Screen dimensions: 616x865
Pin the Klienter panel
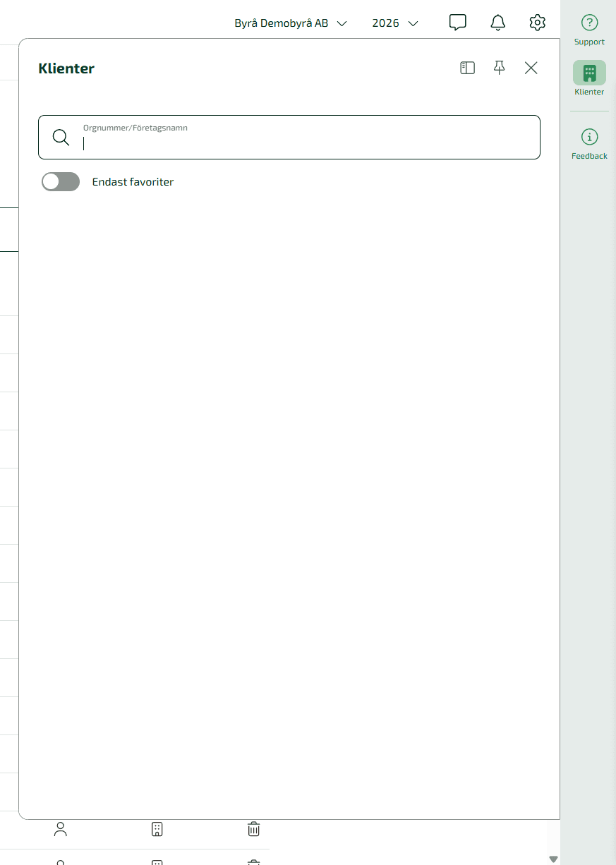point(499,68)
